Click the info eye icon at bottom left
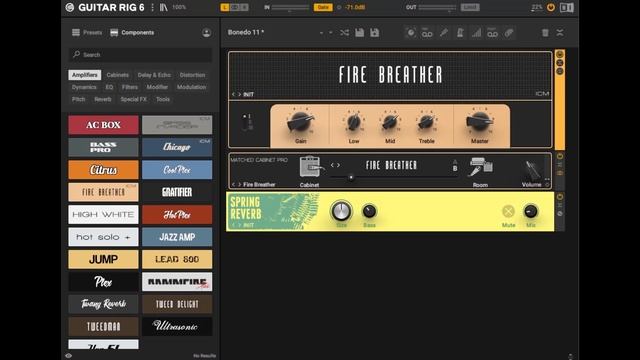 [x=69, y=356]
